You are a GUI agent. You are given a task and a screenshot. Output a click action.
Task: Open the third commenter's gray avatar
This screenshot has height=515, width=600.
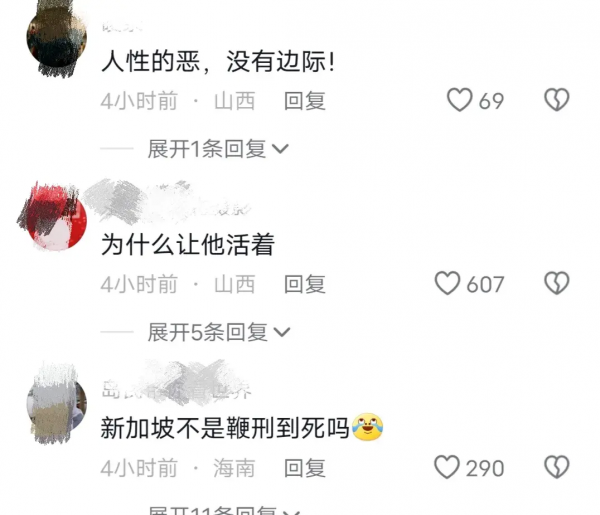tap(57, 404)
